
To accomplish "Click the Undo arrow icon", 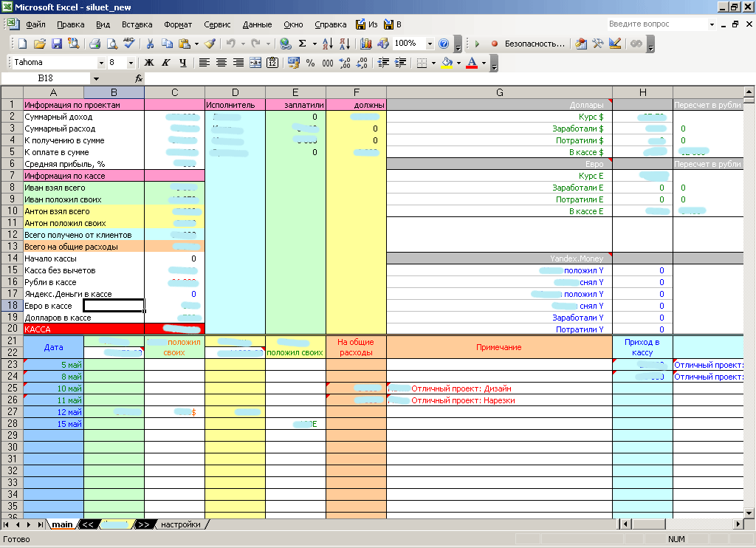I will (x=231, y=44).
